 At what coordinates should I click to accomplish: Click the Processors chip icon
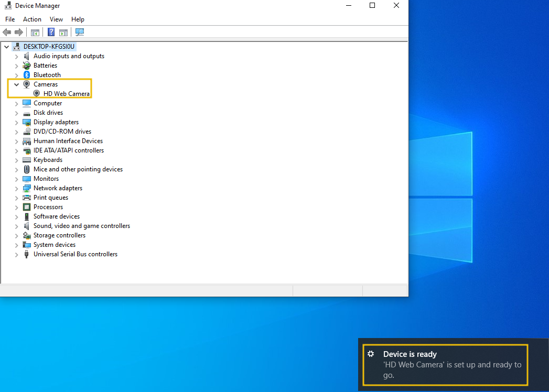(x=27, y=207)
